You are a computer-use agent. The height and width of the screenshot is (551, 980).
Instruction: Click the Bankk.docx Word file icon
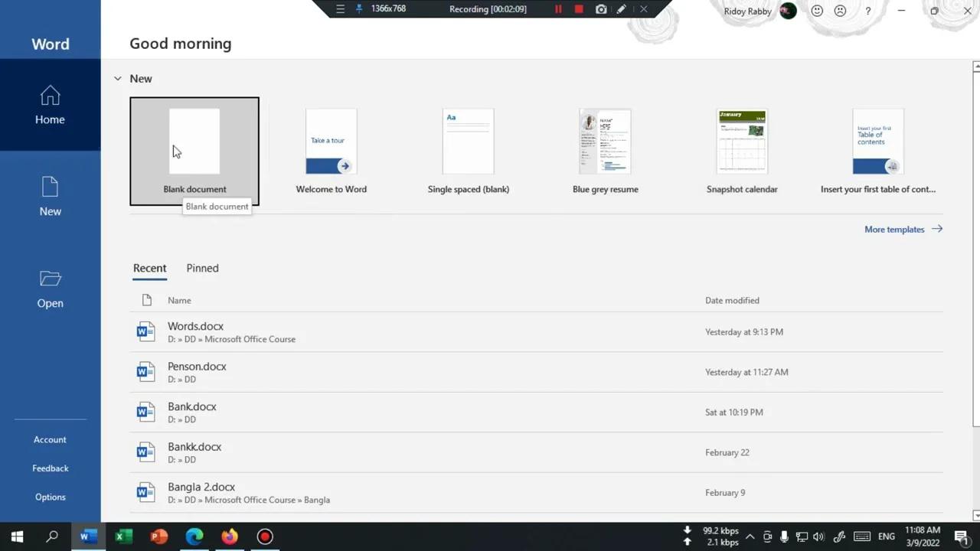click(x=145, y=452)
